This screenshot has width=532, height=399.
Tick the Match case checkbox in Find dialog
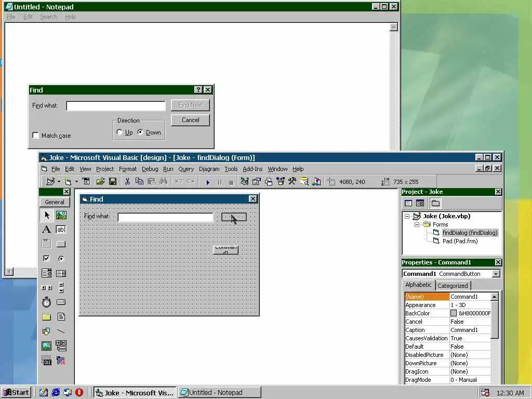pyautogui.click(x=36, y=136)
